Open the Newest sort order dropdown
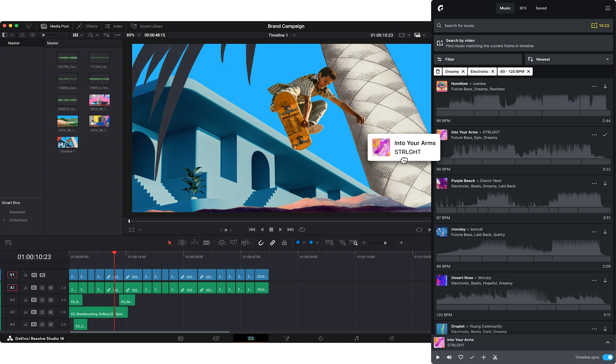616x364 pixels. pyautogui.click(x=568, y=59)
